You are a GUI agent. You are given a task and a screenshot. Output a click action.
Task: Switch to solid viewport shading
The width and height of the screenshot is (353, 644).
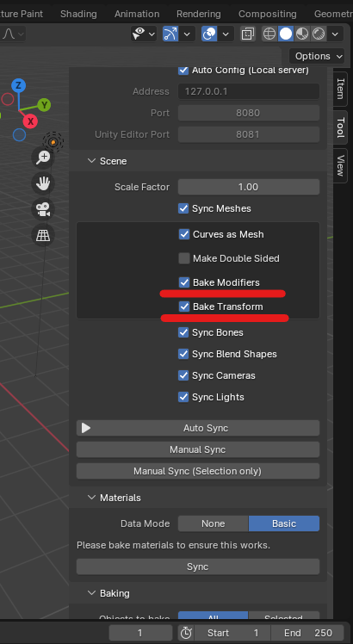tap(286, 34)
